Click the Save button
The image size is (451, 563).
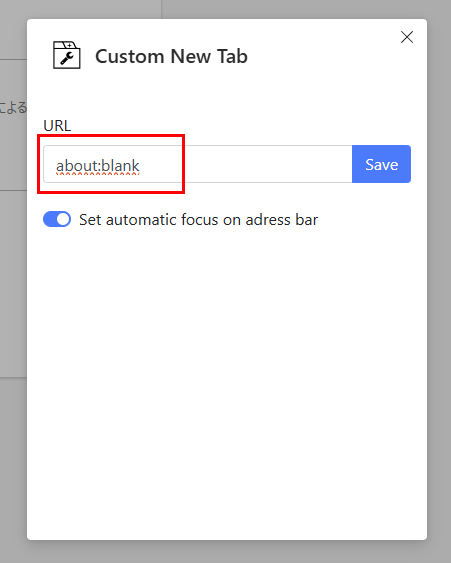pyautogui.click(x=381, y=164)
